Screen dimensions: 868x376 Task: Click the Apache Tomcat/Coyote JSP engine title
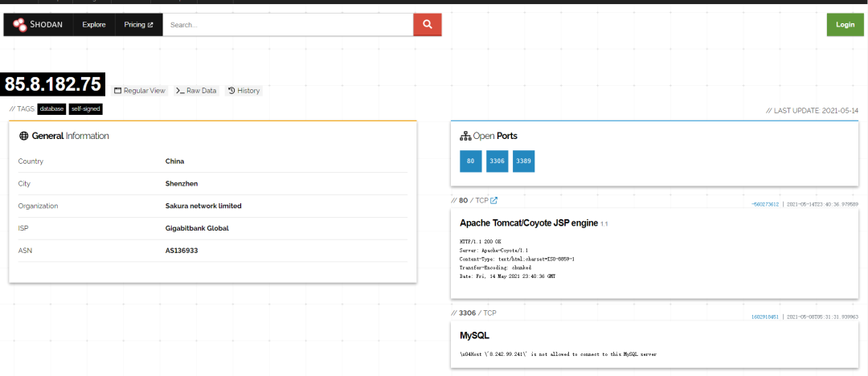529,223
